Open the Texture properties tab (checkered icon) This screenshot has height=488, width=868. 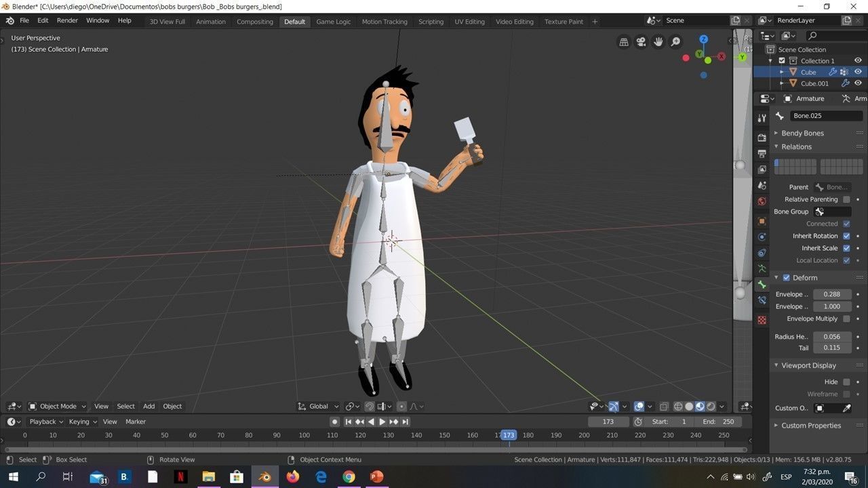click(x=762, y=320)
